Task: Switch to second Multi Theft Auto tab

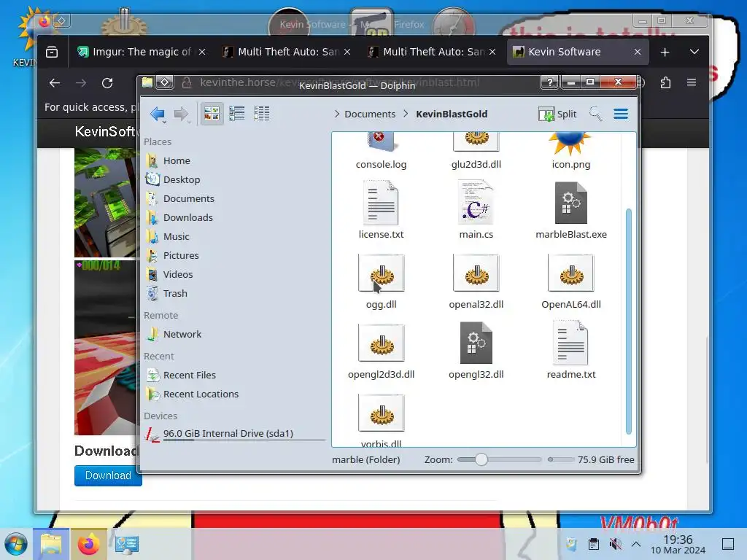Action: (x=433, y=52)
